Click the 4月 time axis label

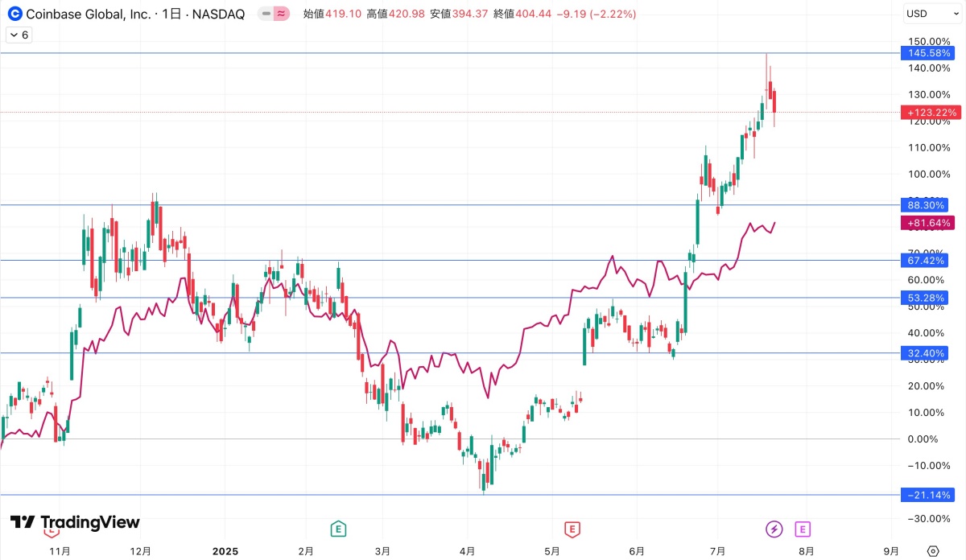[x=467, y=551]
